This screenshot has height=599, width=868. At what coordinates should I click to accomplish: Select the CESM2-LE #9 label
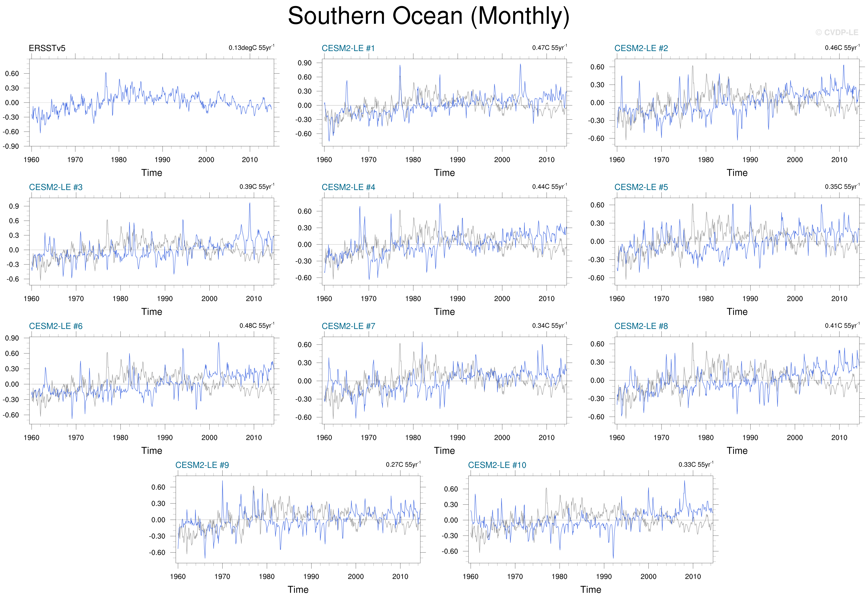[202, 465]
